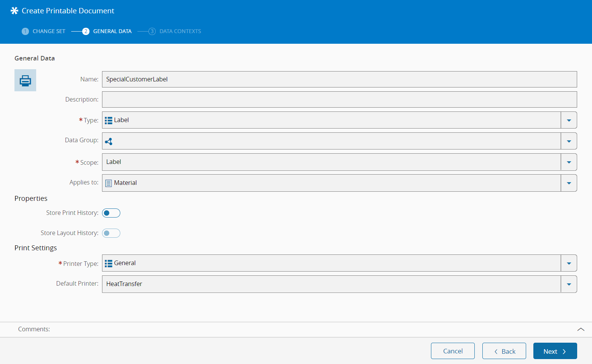Click into the Description text field
592x364 pixels.
(x=339, y=100)
